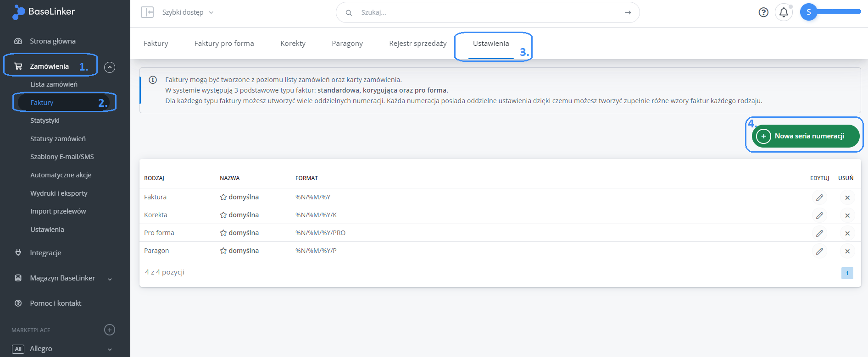The height and width of the screenshot is (357, 868).
Task: Delete the Faktura numbering series
Action: click(x=847, y=198)
